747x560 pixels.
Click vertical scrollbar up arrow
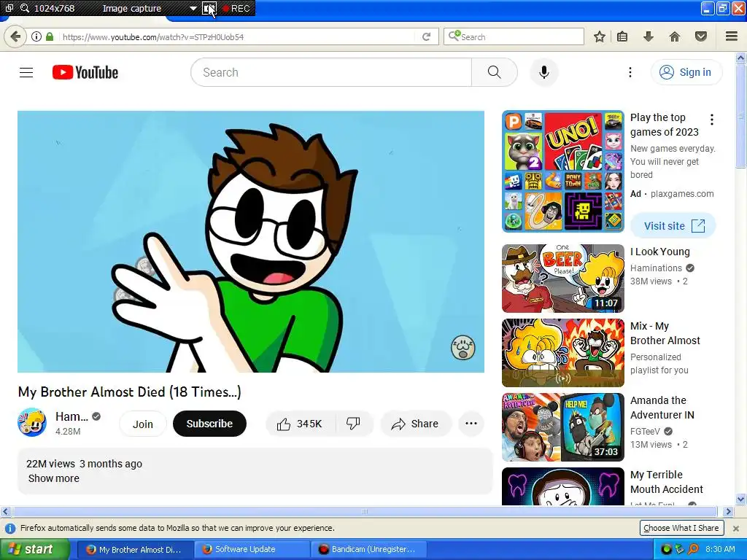coord(741,58)
